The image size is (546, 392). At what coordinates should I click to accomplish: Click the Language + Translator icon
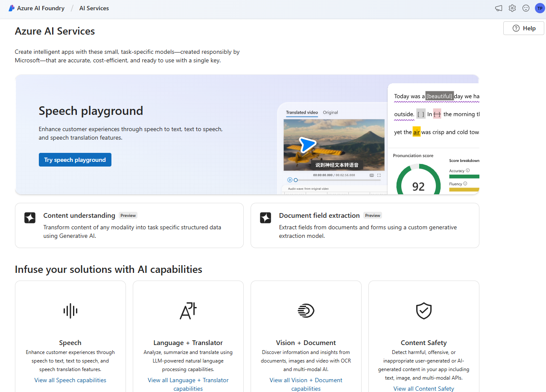tap(188, 311)
